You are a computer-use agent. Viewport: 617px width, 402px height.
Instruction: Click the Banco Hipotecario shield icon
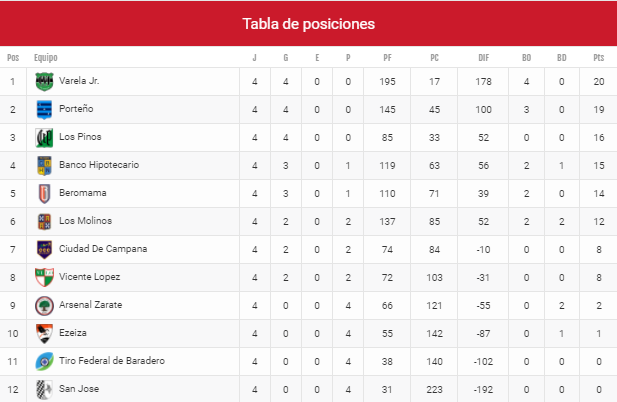click(44, 166)
